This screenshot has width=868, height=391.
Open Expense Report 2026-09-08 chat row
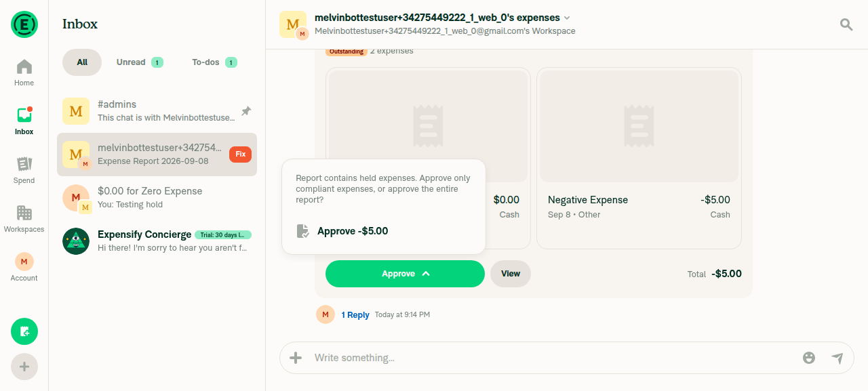pyautogui.click(x=157, y=155)
